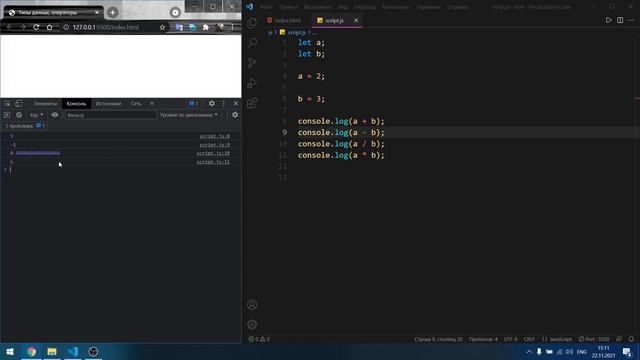Toggle the console sidebar

(x=7, y=115)
